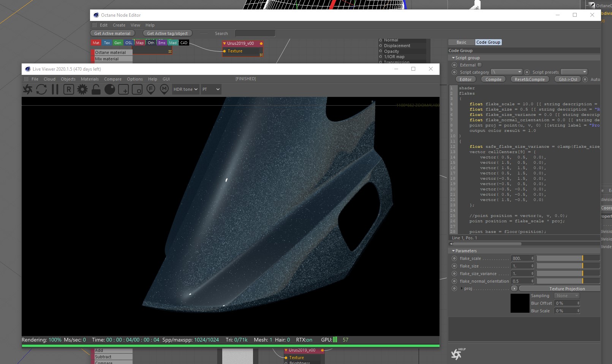
Task: Click the node editor Search field
Action: click(255, 33)
